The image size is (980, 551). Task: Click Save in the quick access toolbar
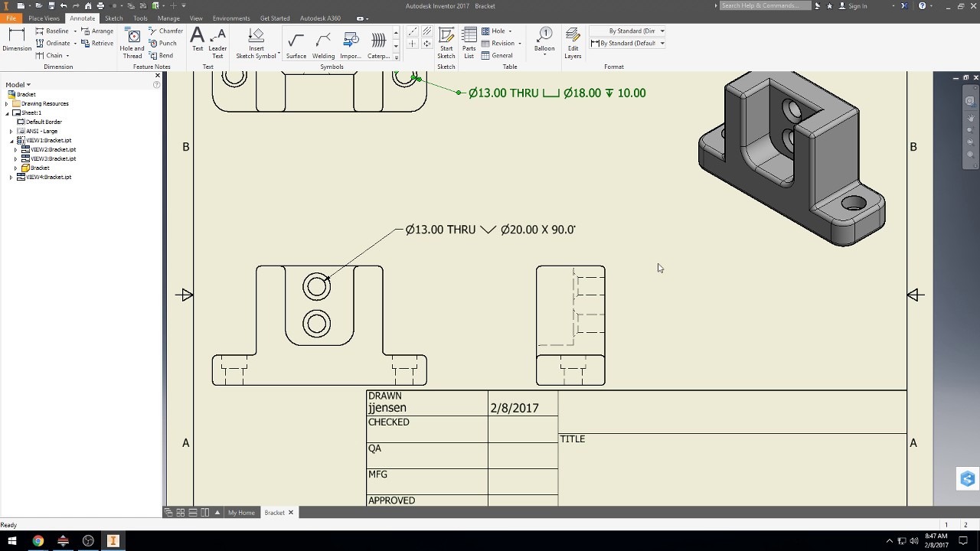pos(51,6)
